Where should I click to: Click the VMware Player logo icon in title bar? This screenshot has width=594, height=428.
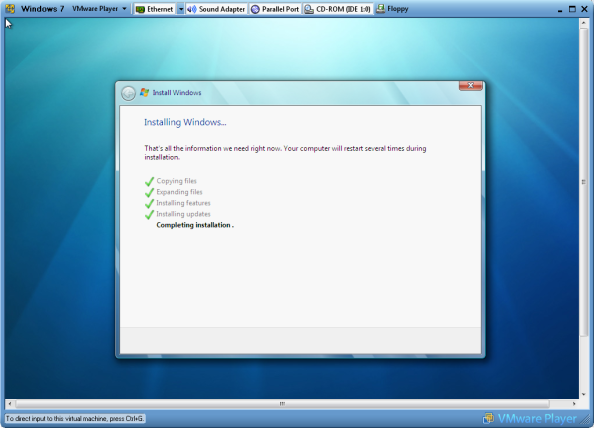(x=10, y=9)
